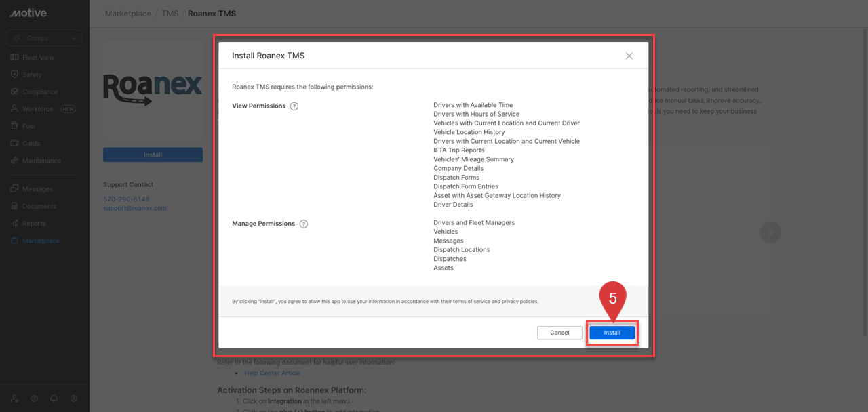Screen dimensions: 868x412
Task: Open Reports in sidebar
Action: pos(34,224)
